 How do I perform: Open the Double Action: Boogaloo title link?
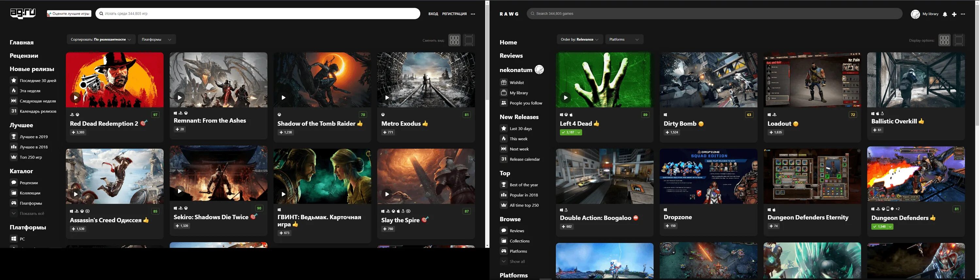596,218
